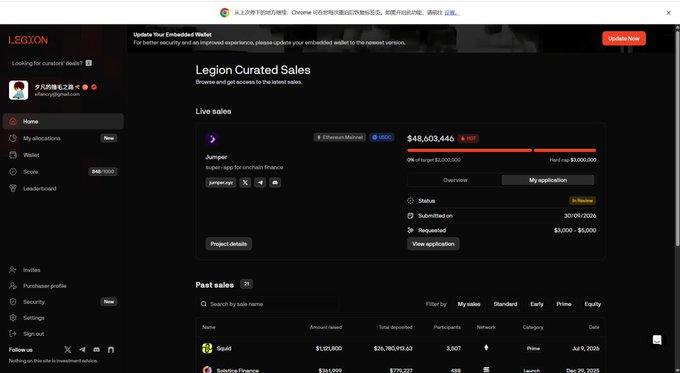Click the Squid Ethereum network icon

(x=486, y=347)
